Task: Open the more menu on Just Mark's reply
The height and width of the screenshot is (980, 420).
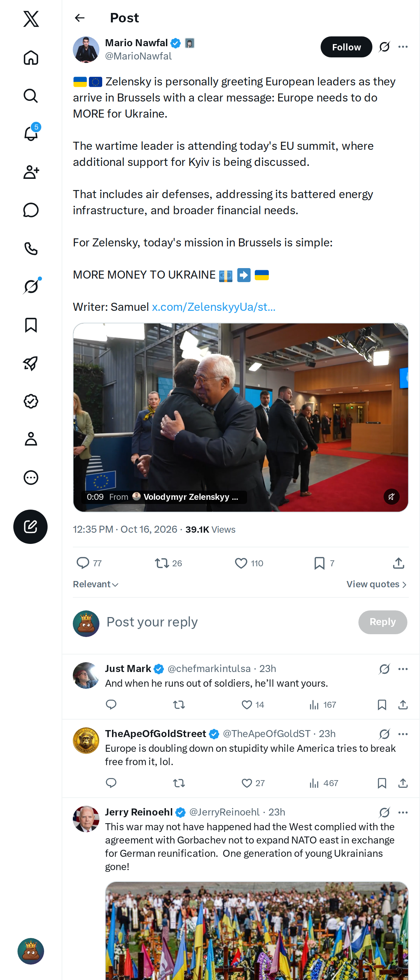Action: point(403,669)
